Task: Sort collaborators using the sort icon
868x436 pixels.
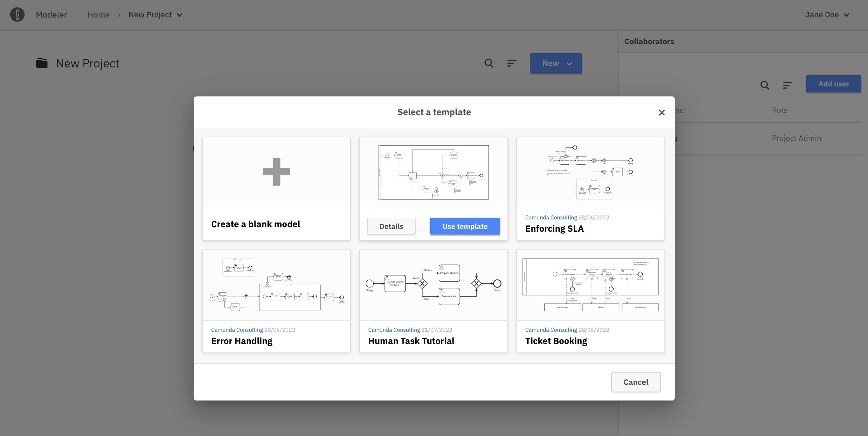Action: point(788,85)
